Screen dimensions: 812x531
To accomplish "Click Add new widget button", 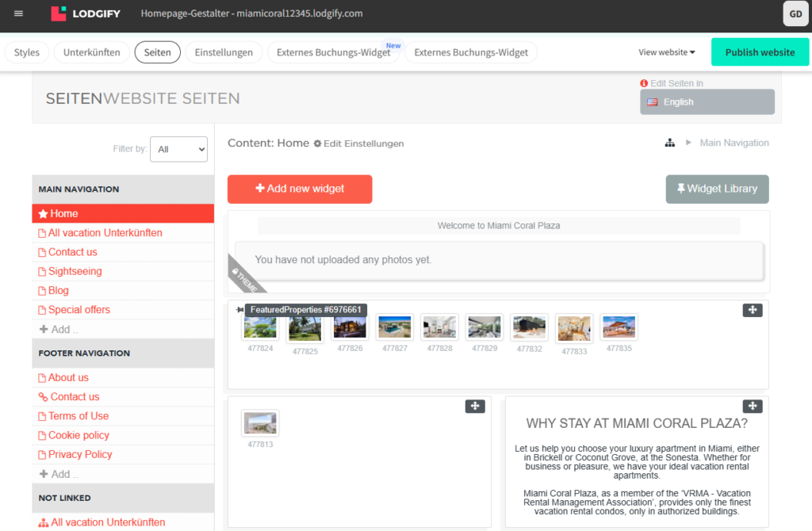I will tap(300, 189).
